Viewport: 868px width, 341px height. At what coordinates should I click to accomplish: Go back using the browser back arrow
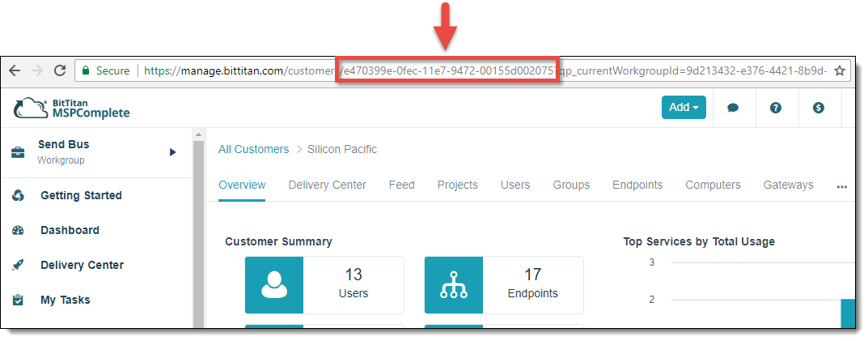click(x=15, y=70)
